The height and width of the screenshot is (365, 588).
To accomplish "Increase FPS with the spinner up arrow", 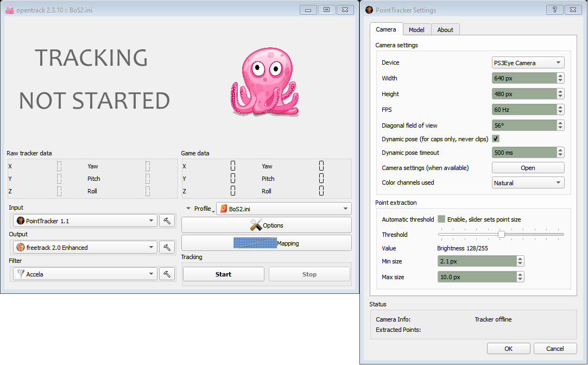I will pos(560,107).
